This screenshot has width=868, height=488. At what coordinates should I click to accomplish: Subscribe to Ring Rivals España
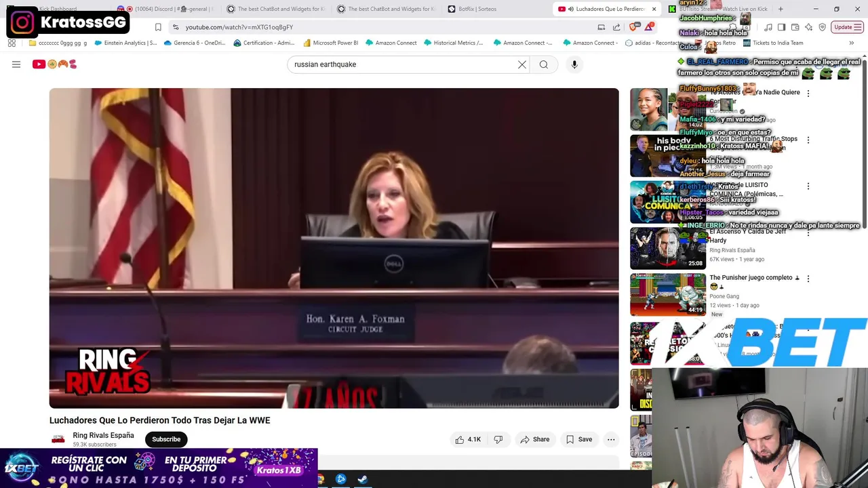(x=166, y=439)
